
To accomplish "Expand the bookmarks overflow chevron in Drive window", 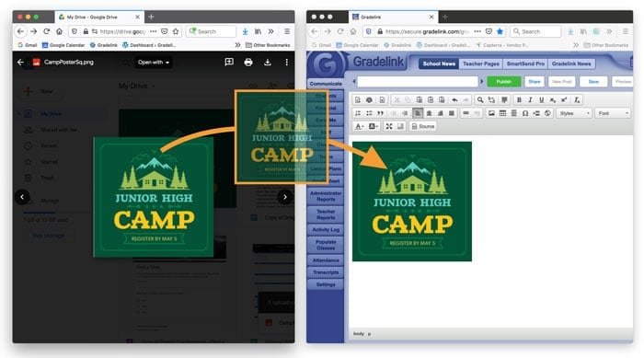I will pyautogui.click(x=237, y=45).
